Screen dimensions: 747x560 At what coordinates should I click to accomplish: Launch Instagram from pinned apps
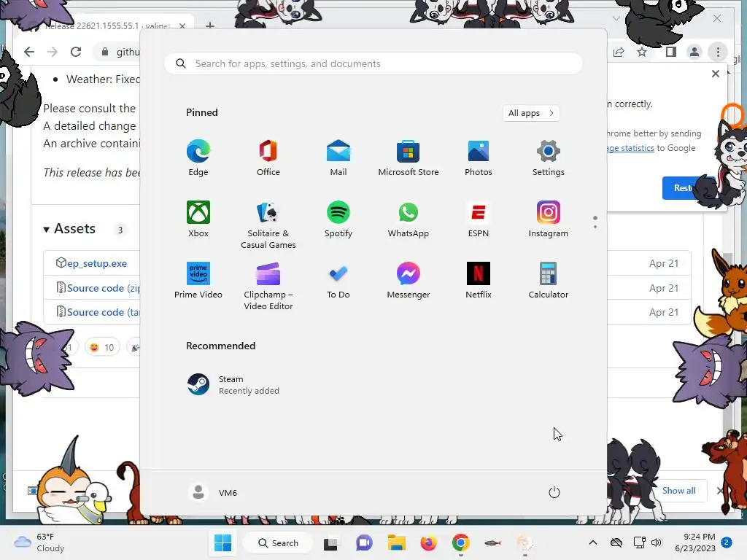point(549,219)
